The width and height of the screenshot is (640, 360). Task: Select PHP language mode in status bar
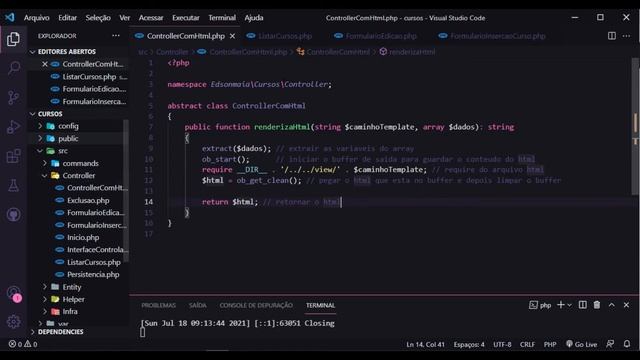(x=550, y=344)
